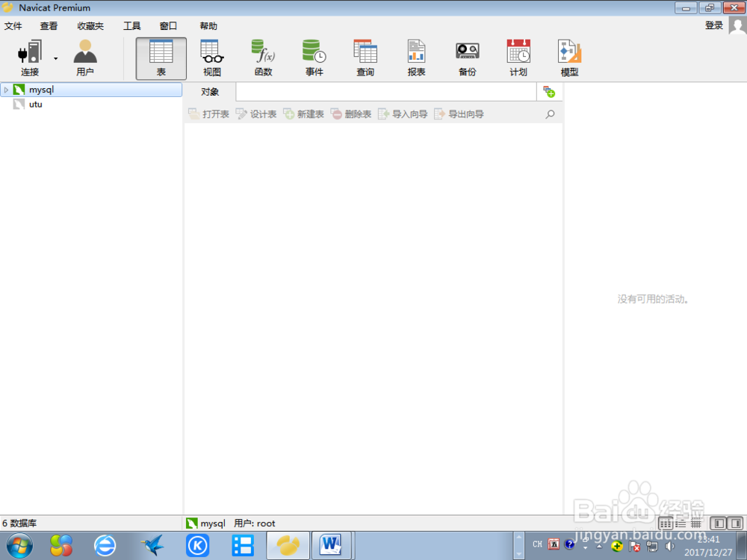Click the 用户 (User) toolbar icon

(x=85, y=58)
